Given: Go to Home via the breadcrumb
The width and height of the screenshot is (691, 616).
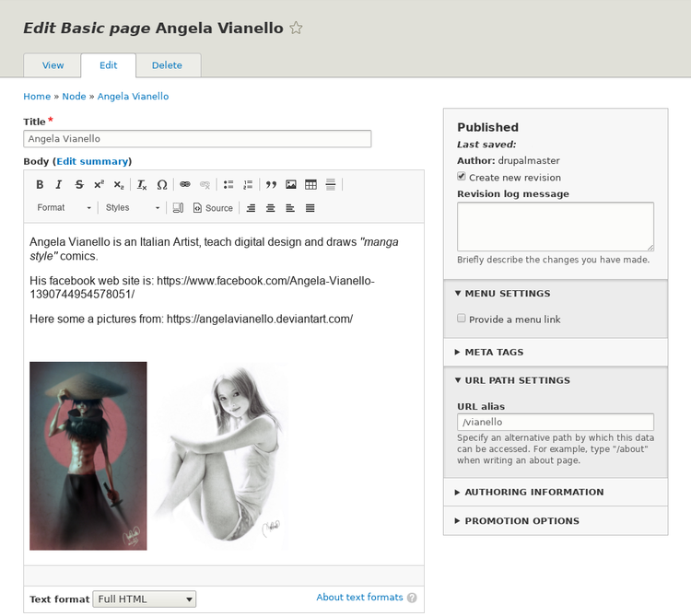Looking at the screenshot, I should [x=37, y=96].
